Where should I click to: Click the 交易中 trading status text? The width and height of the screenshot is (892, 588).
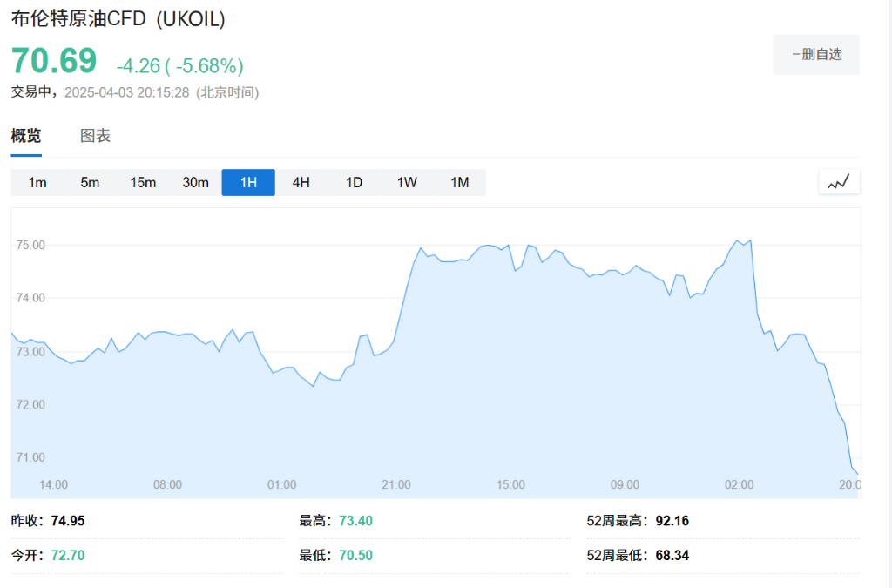click(31, 92)
